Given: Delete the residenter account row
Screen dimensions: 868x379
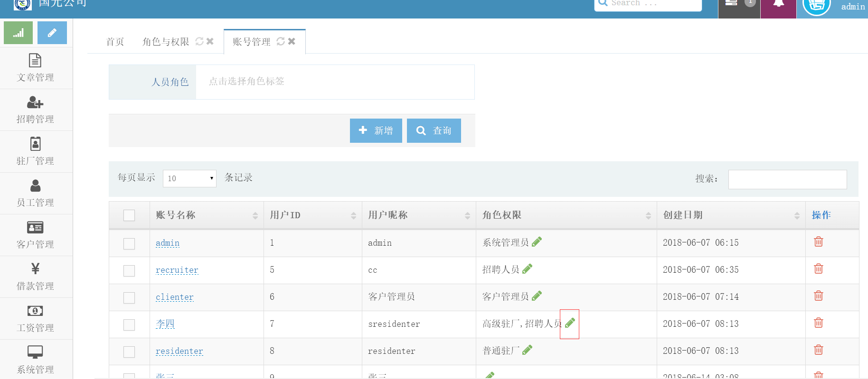Looking at the screenshot, I should pyautogui.click(x=819, y=350).
